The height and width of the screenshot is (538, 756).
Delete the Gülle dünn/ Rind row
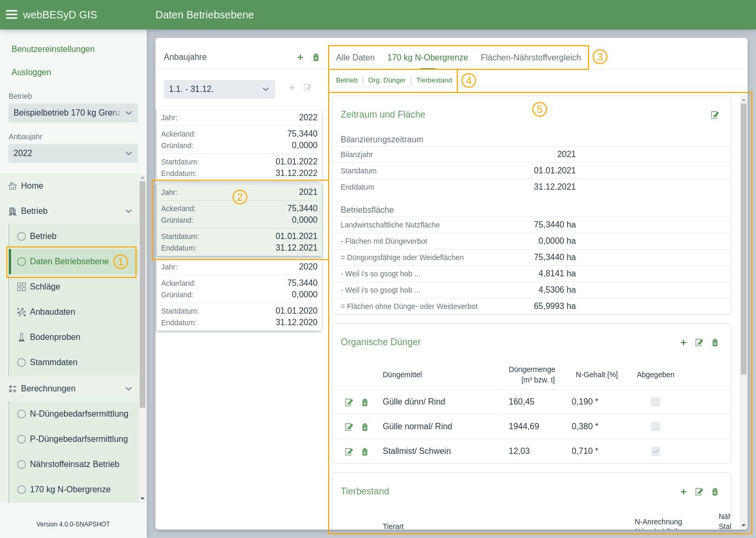coord(365,402)
